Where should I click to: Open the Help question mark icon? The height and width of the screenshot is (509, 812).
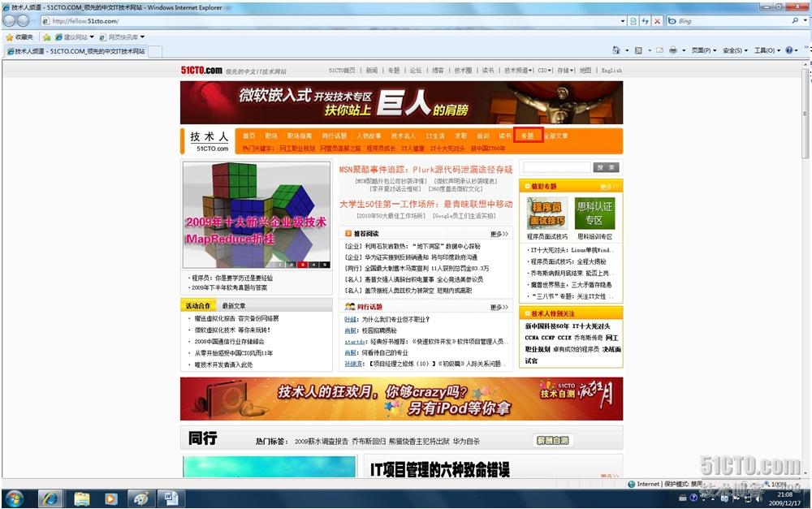tap(788, 50)
